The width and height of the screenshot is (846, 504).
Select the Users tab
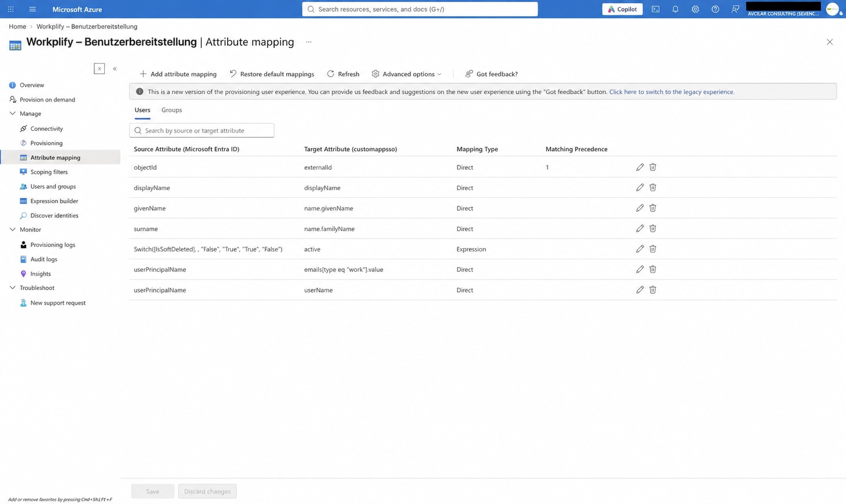tap(142, 110)
